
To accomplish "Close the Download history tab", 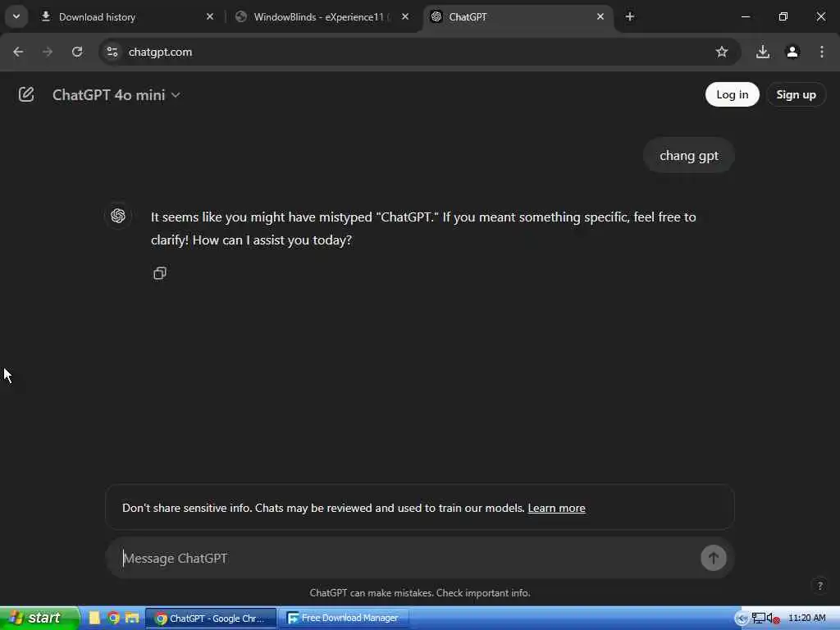I will (x=209, y=17).
